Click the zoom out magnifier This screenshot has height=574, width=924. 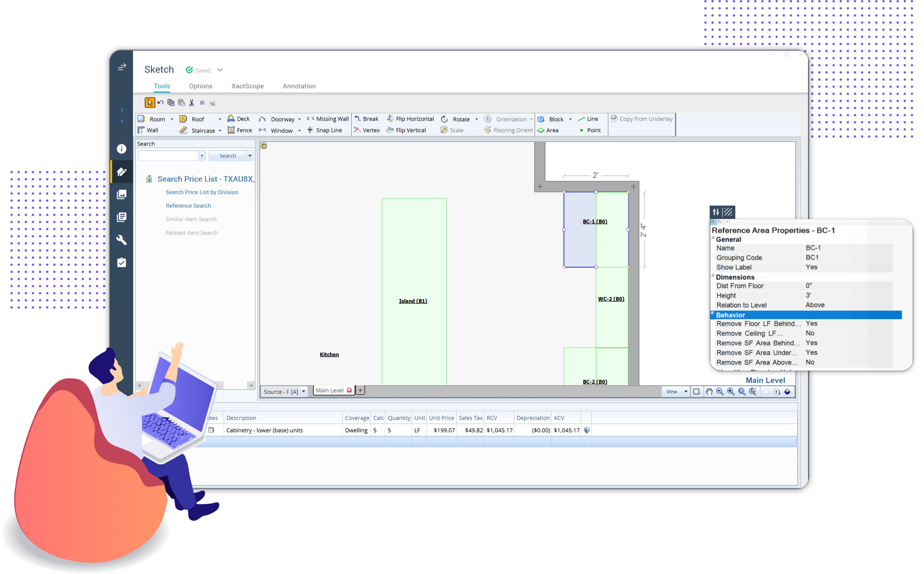tap(720, 392)
